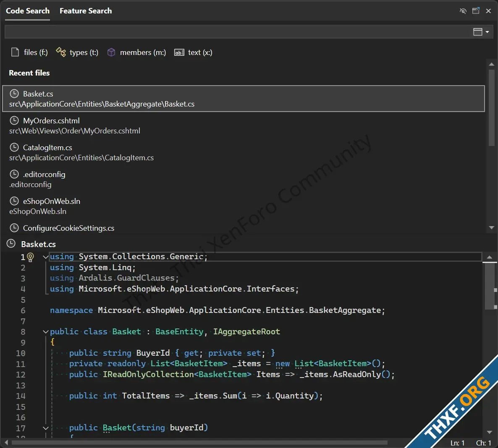
Task: Click the path src\Web\Views\Order\MyOrders.cshtml
Action: click(75, 131)
